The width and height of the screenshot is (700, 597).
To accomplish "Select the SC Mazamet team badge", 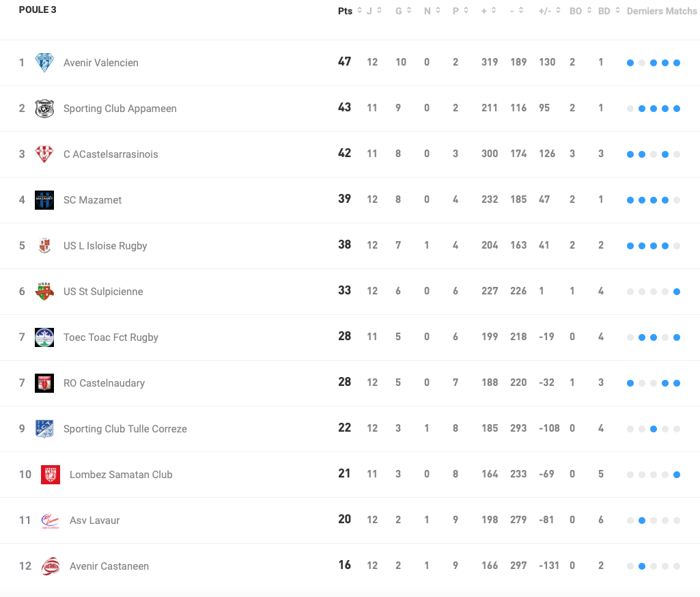I will [x=44, y=199].
